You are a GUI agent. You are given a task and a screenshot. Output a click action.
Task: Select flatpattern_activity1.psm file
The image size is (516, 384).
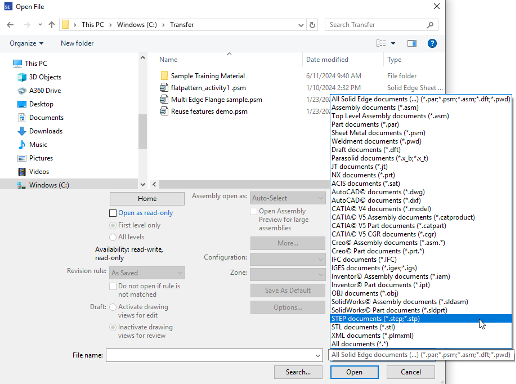pyautogui.click(x=208, y=88)
